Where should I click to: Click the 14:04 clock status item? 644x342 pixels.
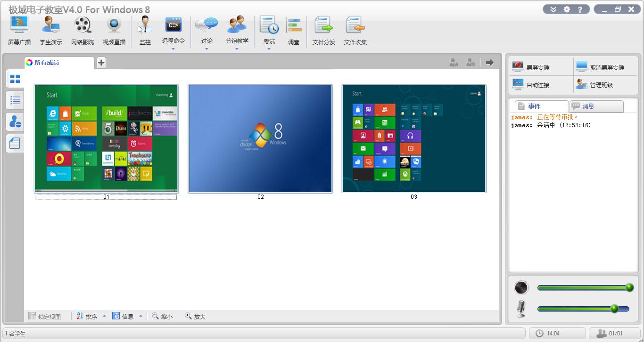coord(557,334)
